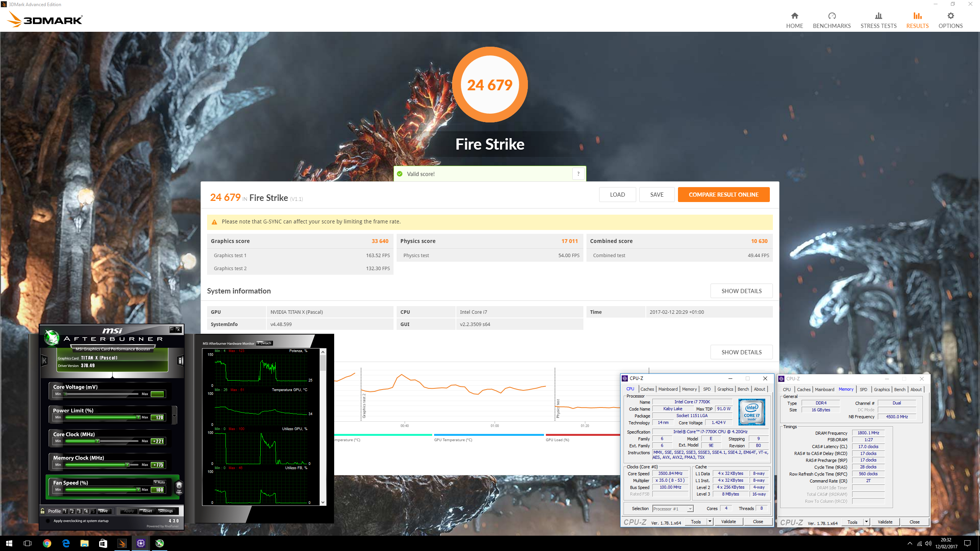Image resolution: width=980 pixels, height=551 pixels.
Task: Show details for System information
Action: [x=741, y=291]
